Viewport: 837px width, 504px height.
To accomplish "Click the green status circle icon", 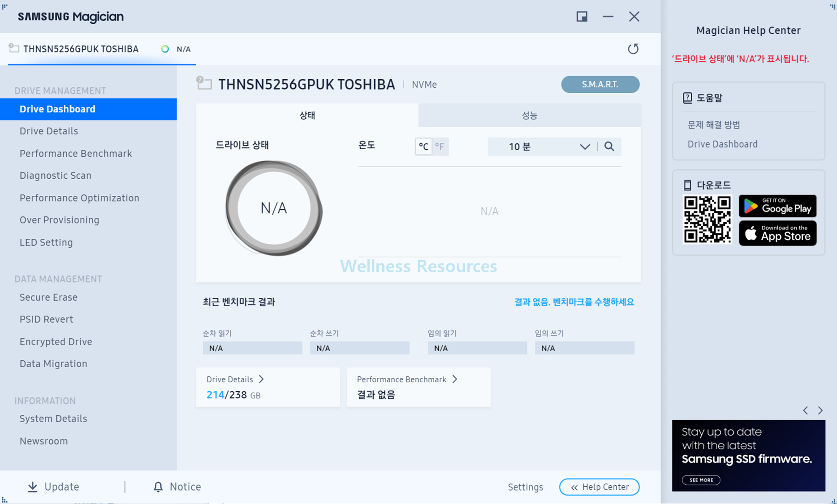I will pyautogui.click(x=165, y=49).
